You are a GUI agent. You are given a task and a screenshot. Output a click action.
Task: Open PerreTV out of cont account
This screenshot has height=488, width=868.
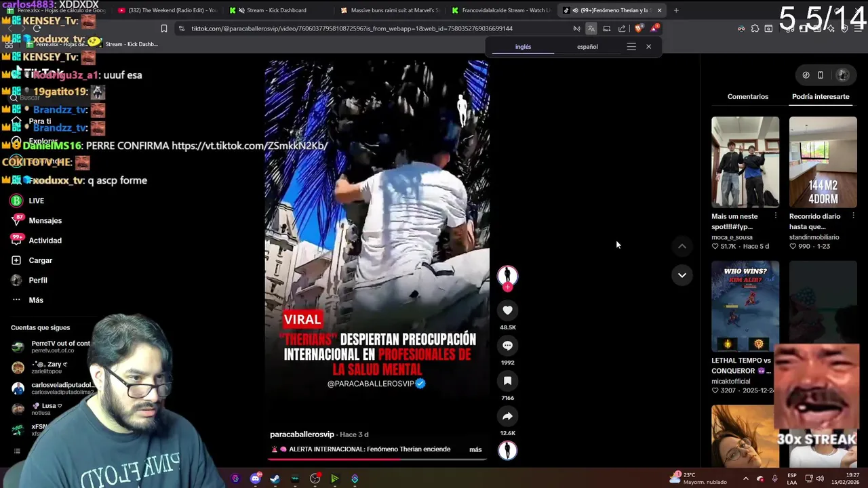tap(51, 346)
